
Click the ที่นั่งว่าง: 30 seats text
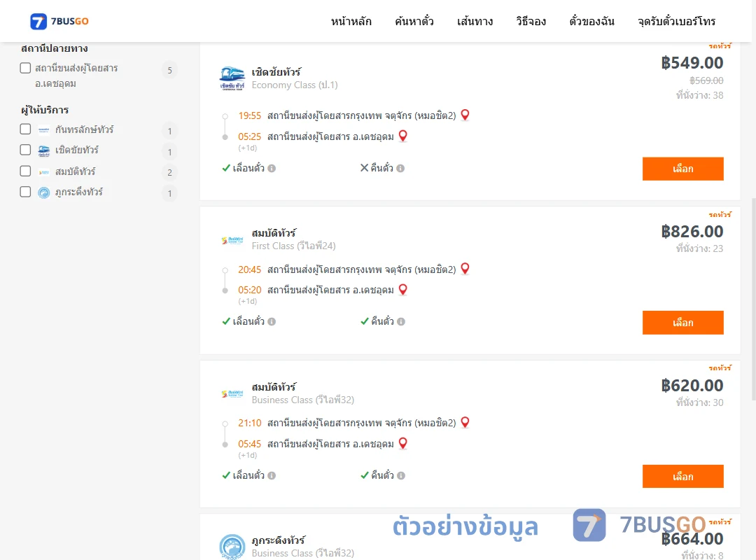pos(699,402)
